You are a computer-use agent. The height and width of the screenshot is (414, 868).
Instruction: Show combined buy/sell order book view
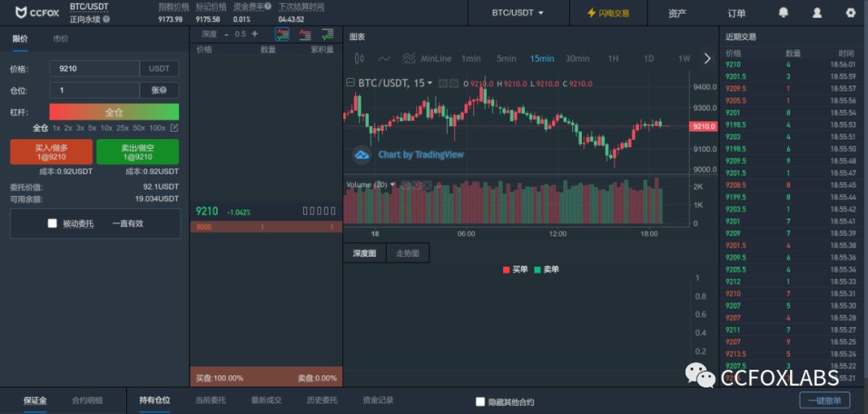click(282, 35)
